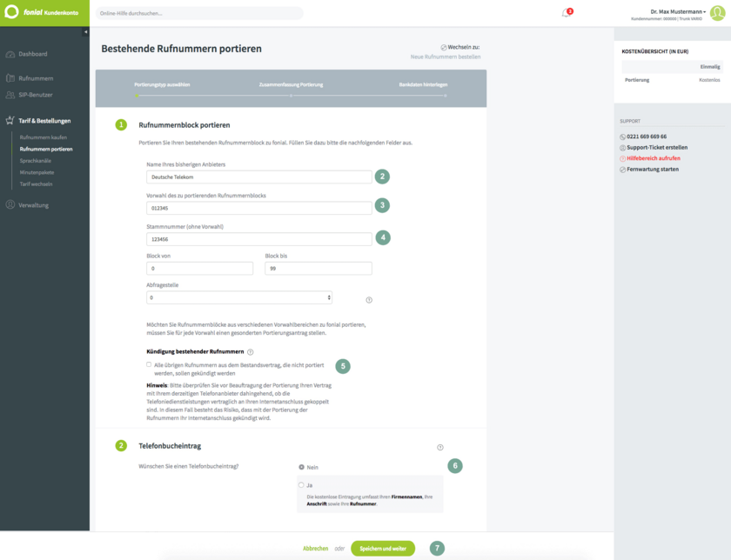
Task: Click Fernwartung starten link
Action: pos(653,170)
